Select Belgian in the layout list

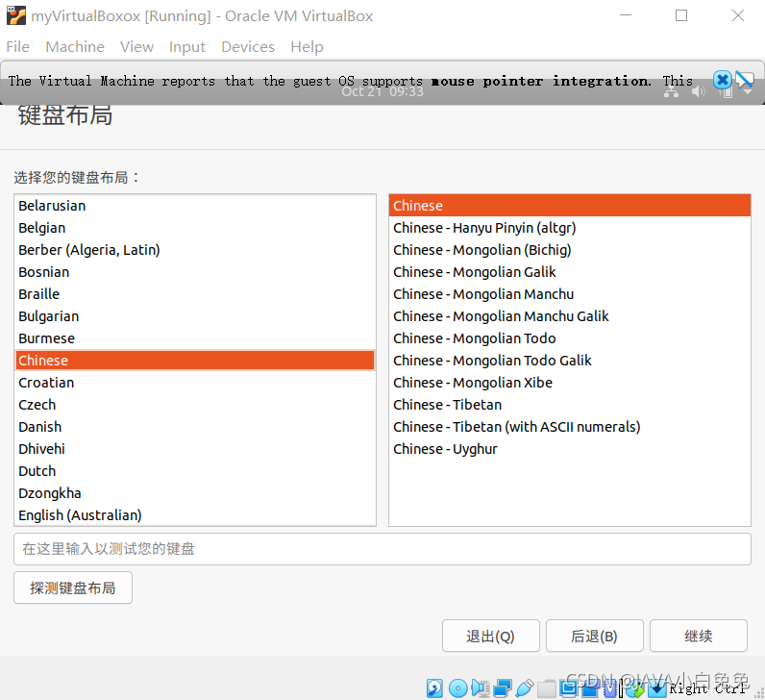point(195,228)
